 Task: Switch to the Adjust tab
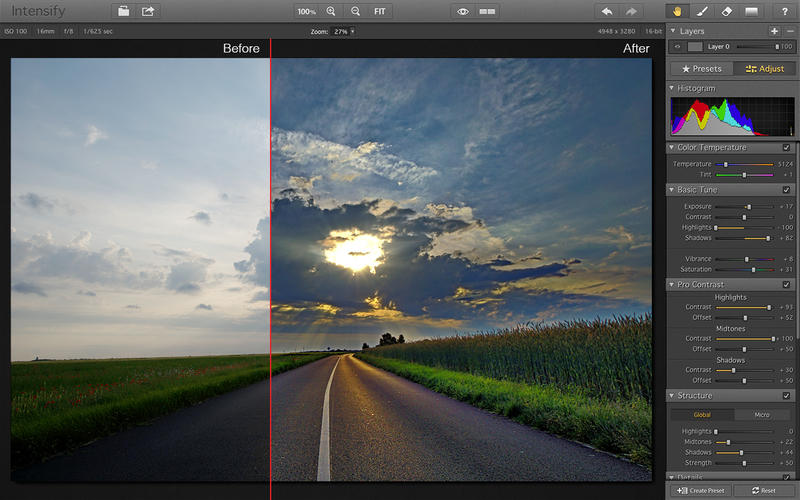(764, 68)
